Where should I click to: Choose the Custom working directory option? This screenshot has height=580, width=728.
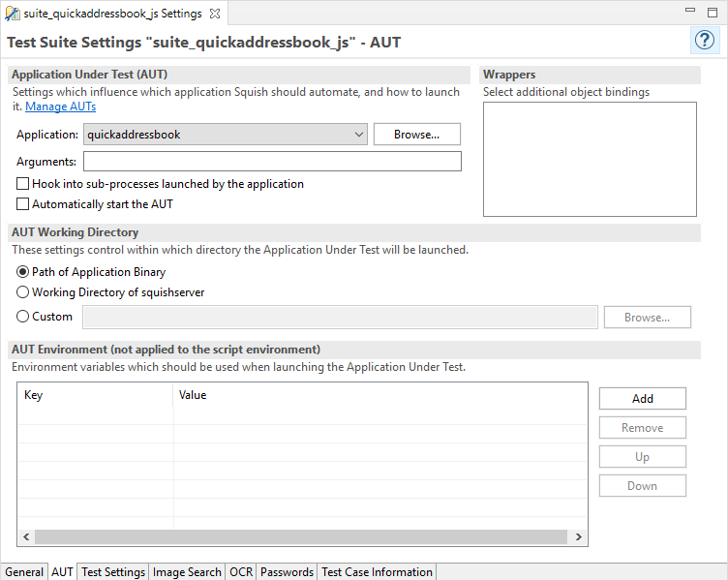coord(23,317)
